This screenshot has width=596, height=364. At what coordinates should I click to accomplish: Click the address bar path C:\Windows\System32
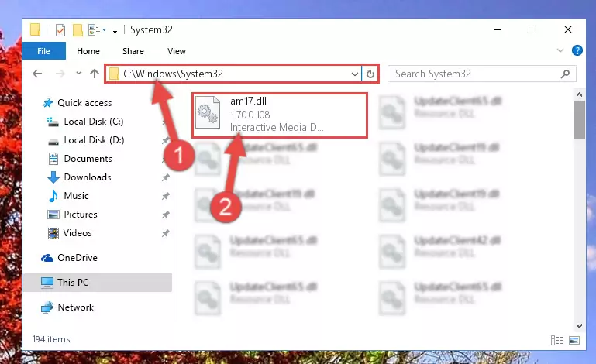coord(173,74)
